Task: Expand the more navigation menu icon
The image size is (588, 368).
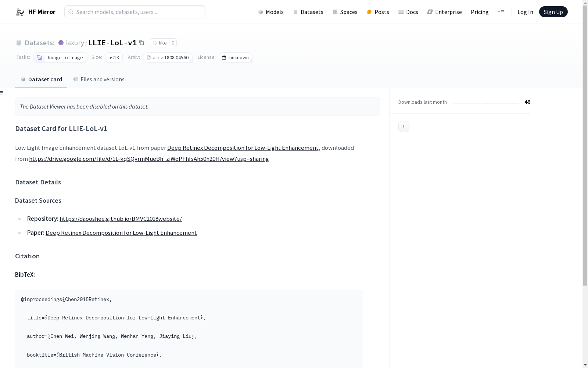Action: [501, 12]
